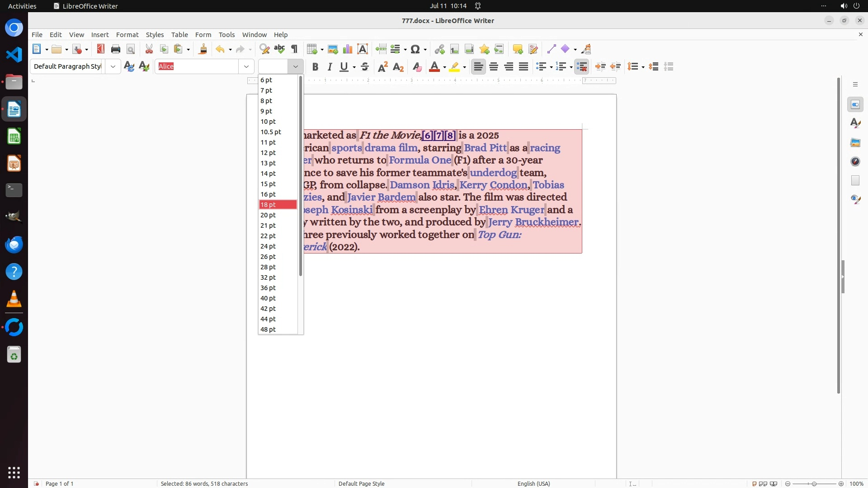Select 24 pt from font size list
The width and height of the screenshot is (868, 488).
(x=268, y=246)
